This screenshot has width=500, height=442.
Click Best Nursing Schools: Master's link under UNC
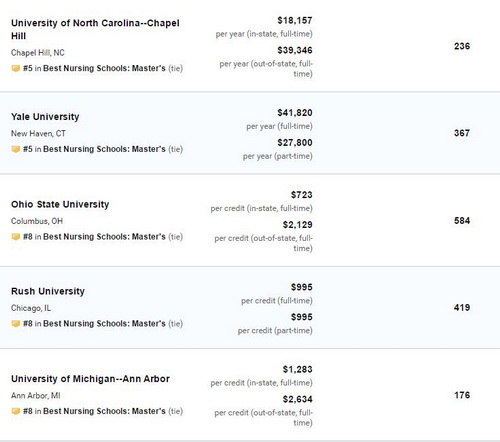[x=104, y=68]
